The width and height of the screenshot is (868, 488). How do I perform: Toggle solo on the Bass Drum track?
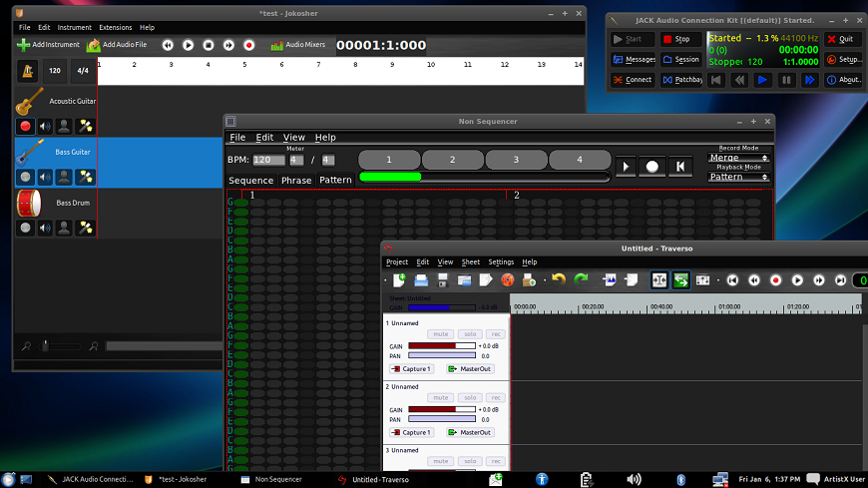pyautogui.click(x=65, y=228)
